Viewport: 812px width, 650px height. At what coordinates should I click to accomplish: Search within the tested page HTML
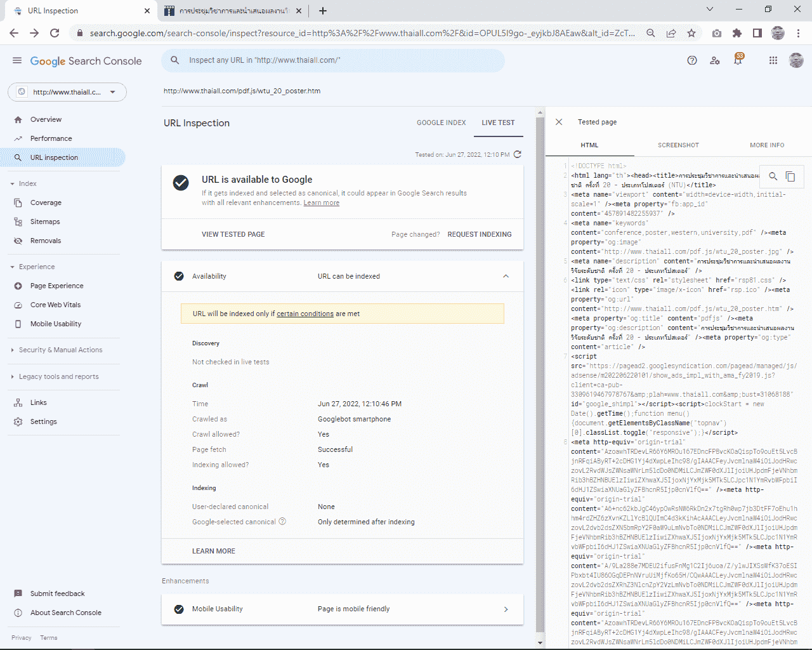[773, 176]
